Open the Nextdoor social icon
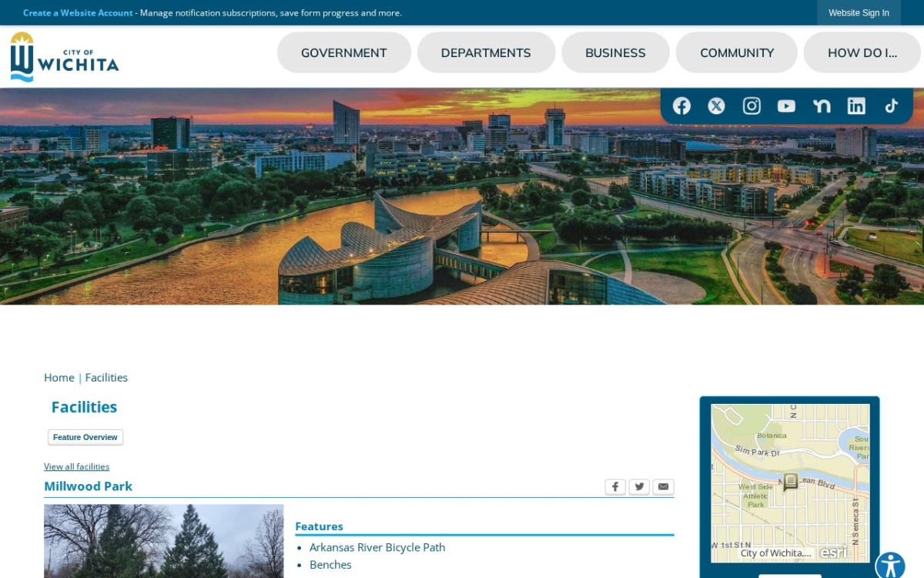 (x=822, y=106)
